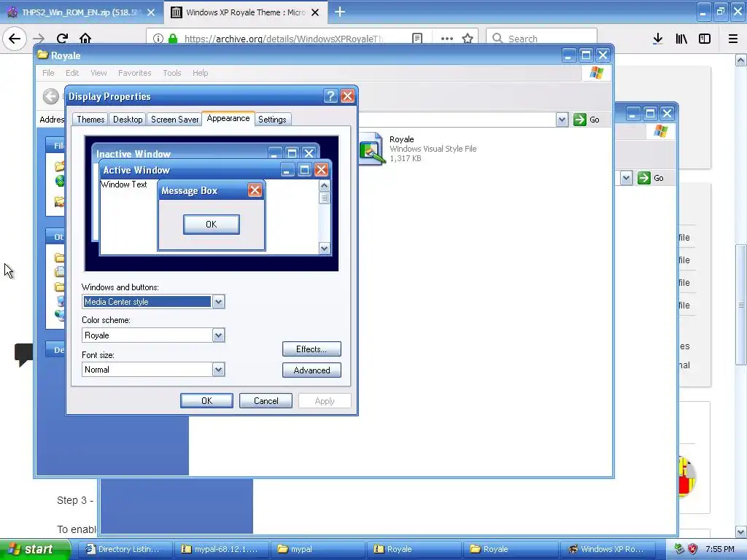Viewport: 747px width, 560px height.
Task: Open Font size dropdown
Action: (x=218, y=370)
